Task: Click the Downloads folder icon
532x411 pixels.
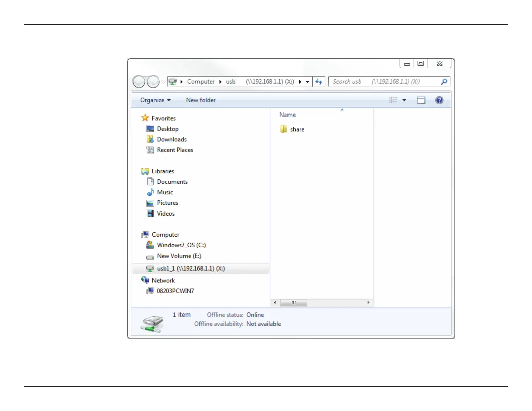Action: coord(150,139)
